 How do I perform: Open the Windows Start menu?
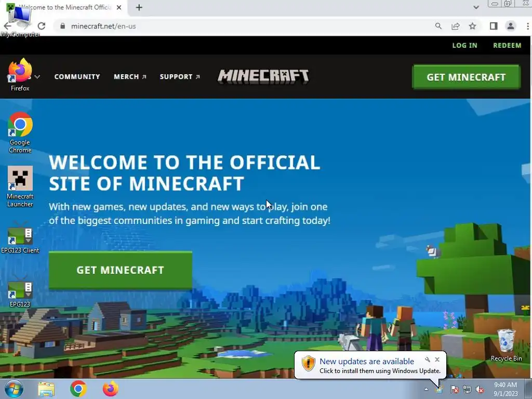click(x=14, y=389)
